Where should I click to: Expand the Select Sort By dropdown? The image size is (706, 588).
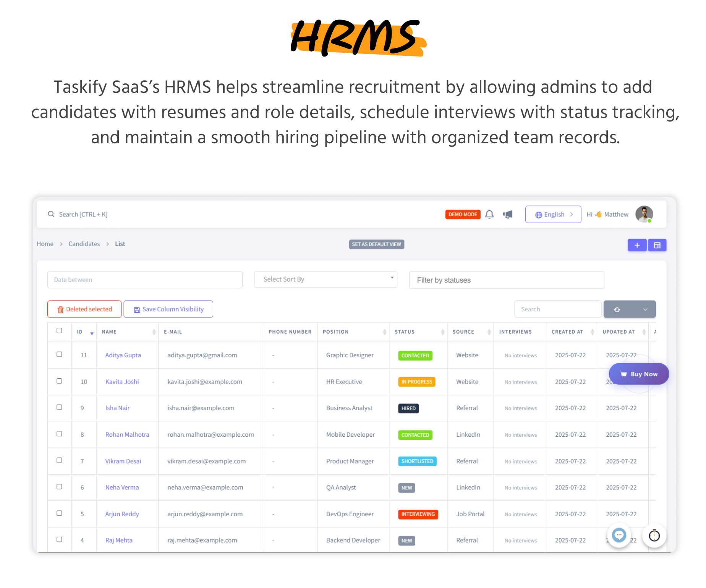point(325,279)
